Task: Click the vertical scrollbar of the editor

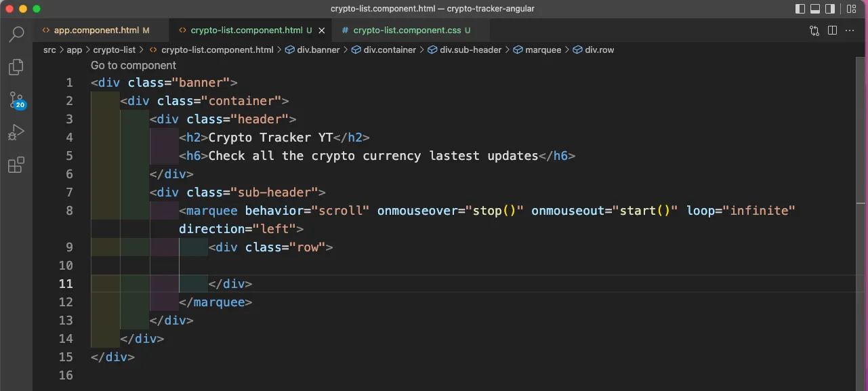Action: (x=862, y=224)
